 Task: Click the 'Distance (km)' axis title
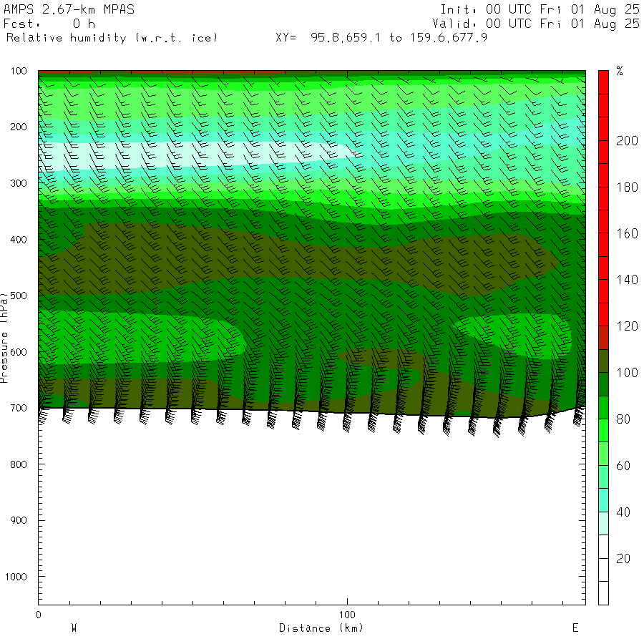coord(321,628)
